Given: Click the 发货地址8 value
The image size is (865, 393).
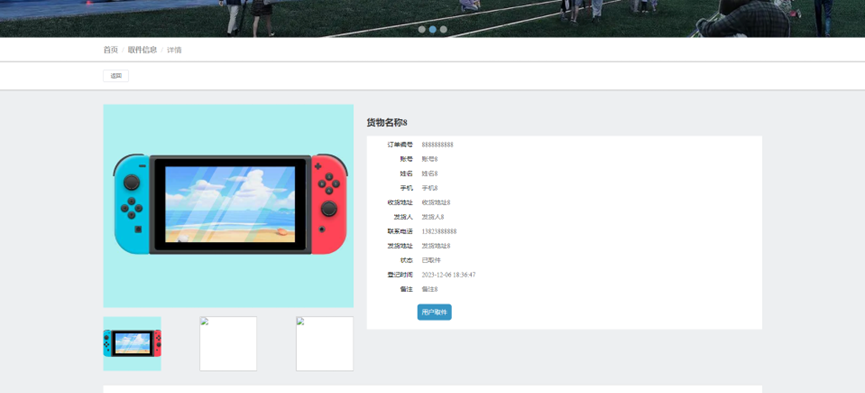Looking at the screenshot, I should pyautogui.click(x=436, y=246).
